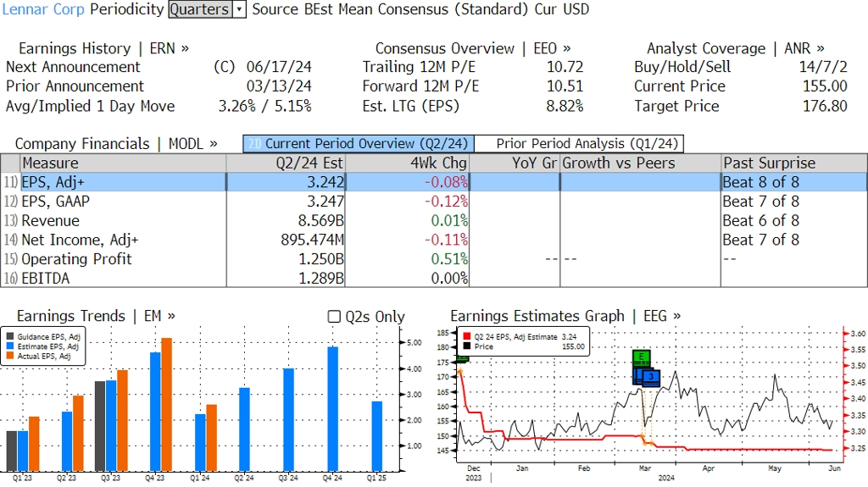This screenshot has height=487, width=868.
Task: Open Earnings Estimates Graph EEG link
Action: point(565,316)
